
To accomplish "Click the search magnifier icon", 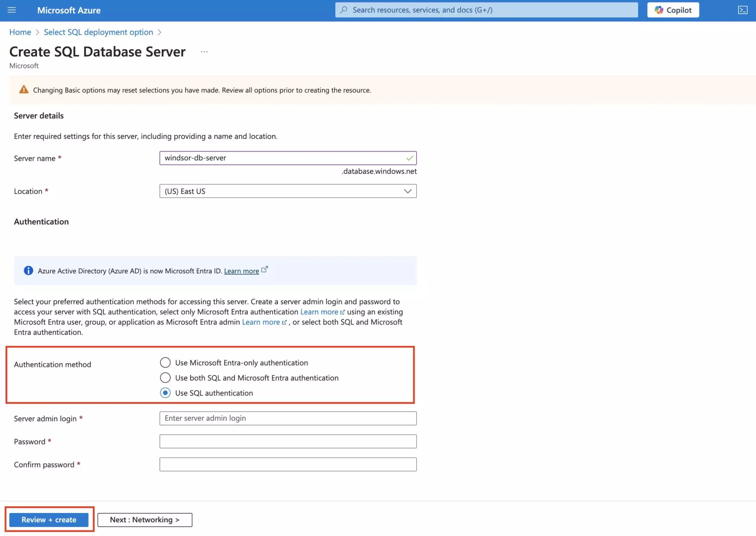I will coord(344,10).
